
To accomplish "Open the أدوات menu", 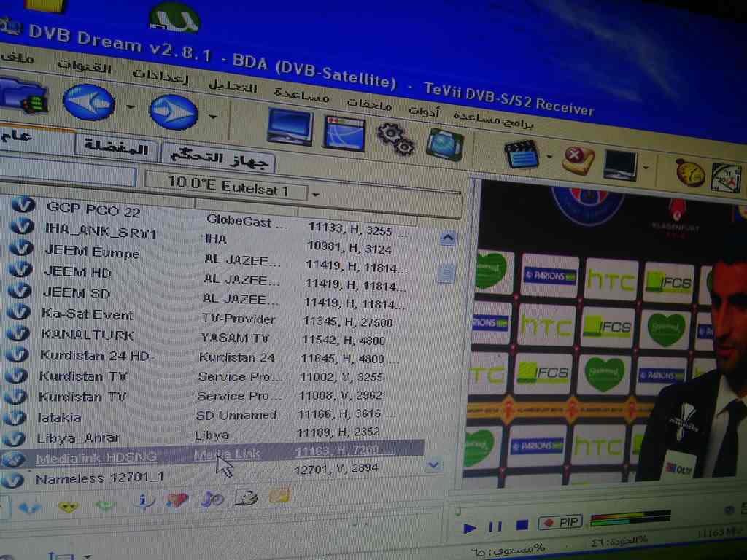I will [424, 111].
